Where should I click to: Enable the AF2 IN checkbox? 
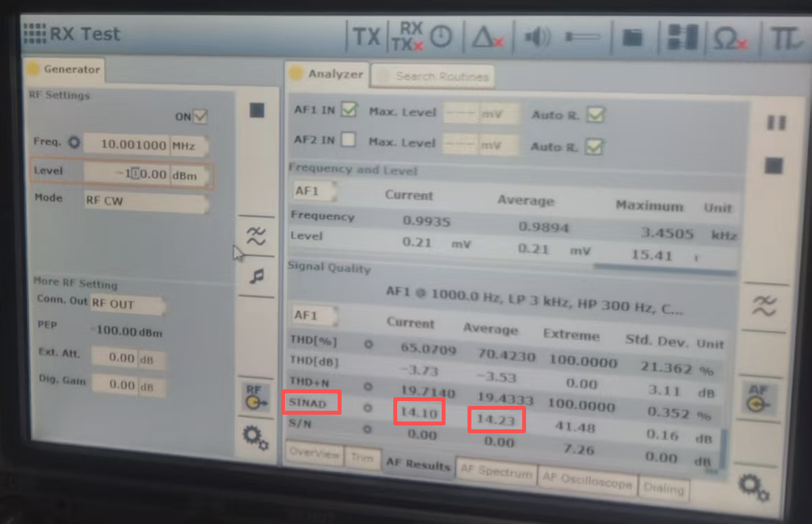(x=348, y=140)
